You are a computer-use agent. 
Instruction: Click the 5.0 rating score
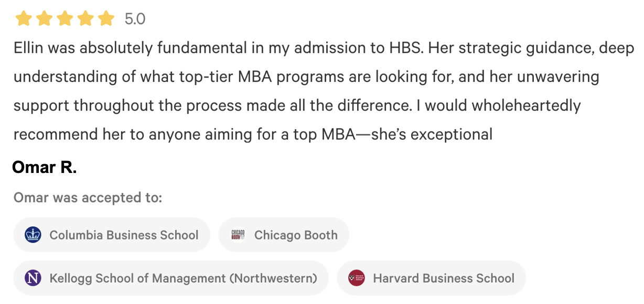pos(135,19)
